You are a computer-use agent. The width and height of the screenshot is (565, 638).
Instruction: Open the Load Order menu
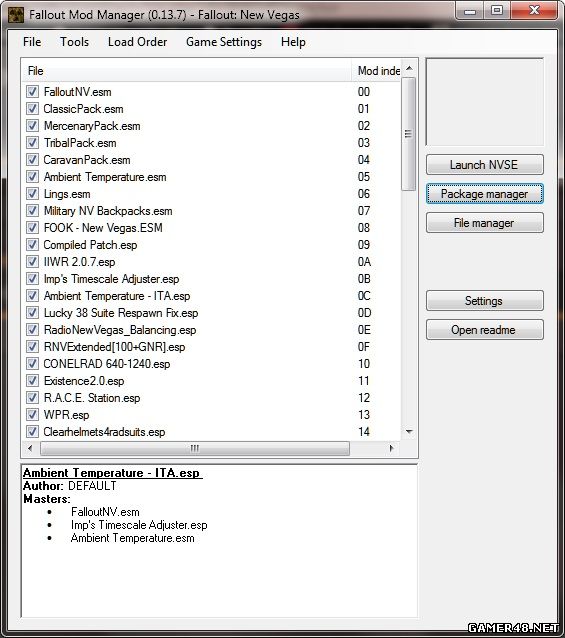point(137,42)
